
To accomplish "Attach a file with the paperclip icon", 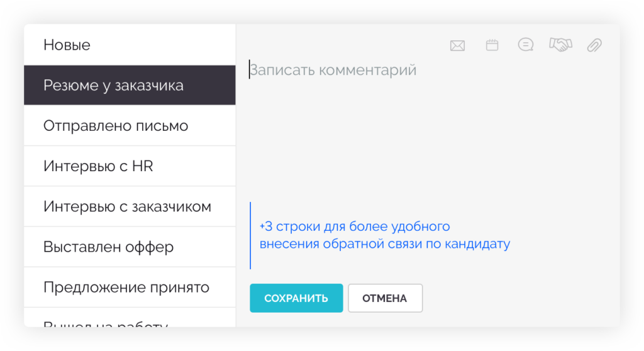I will click(x=594, y=45).
